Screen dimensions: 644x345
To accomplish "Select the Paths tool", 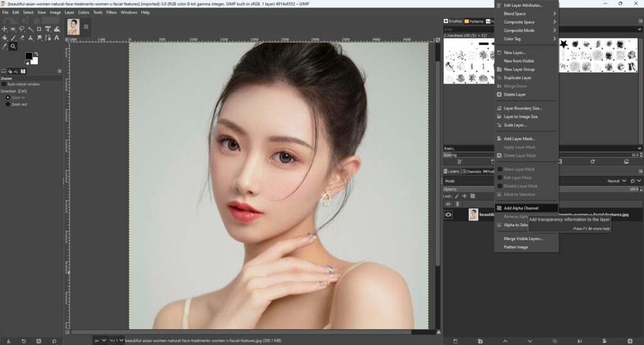I will (48, 38).
